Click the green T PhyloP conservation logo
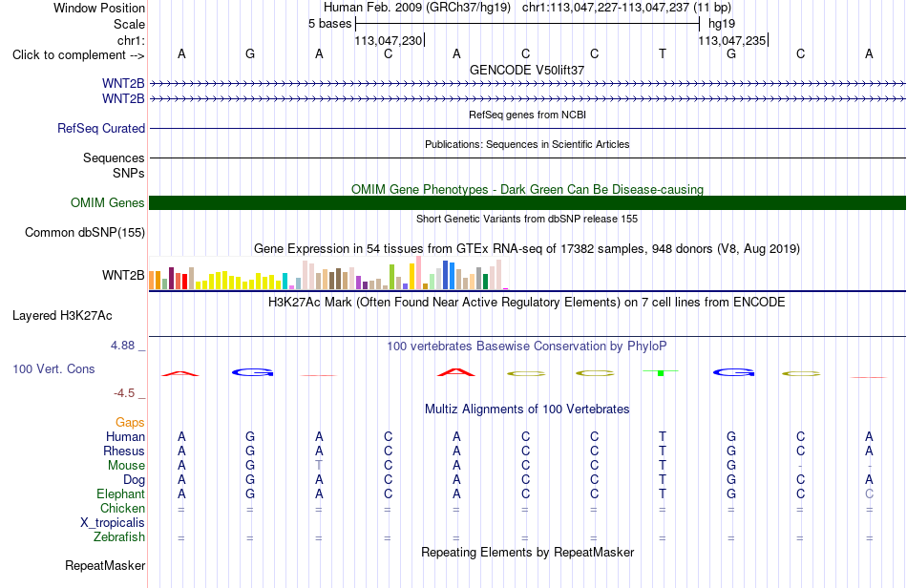 [661, 372]
